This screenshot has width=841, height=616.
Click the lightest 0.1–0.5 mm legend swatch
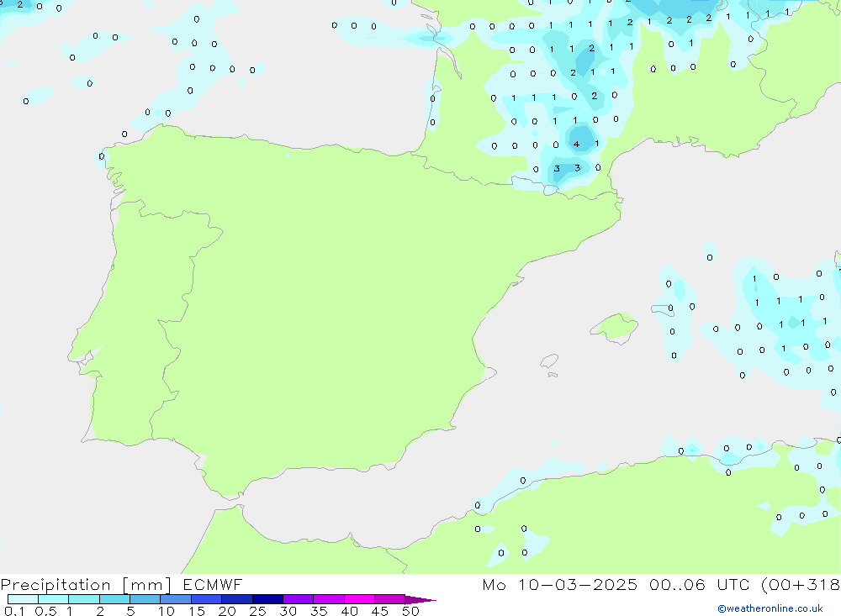click(x=23, y=599)
